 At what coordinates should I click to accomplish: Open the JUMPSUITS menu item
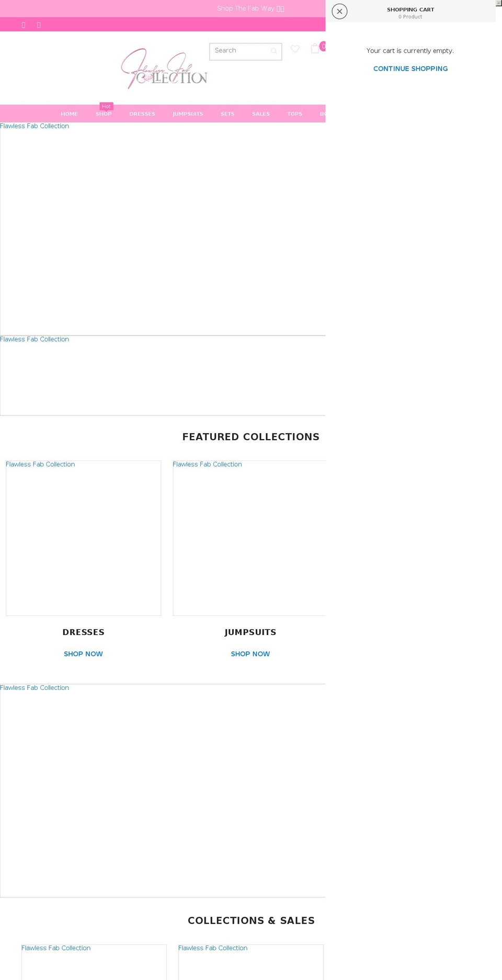tap(188, 114)
